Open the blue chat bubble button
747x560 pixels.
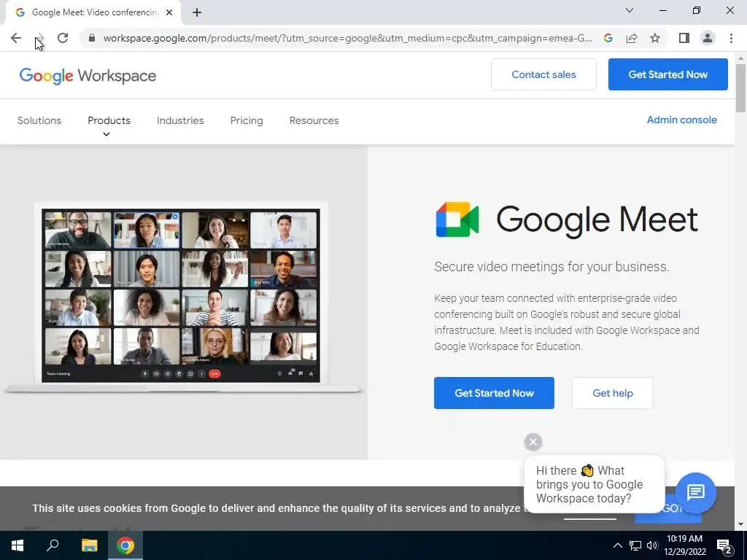coord(695,492)
